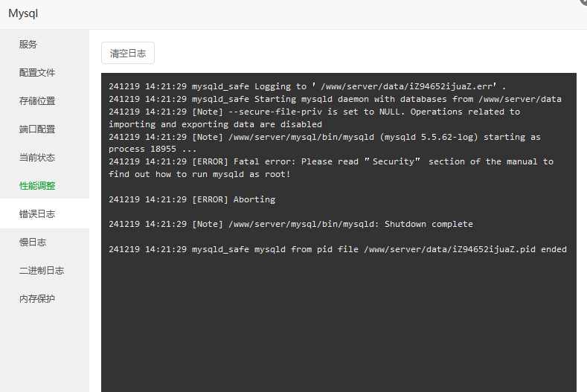Click the ERROR Aborting log line
The height and width of the screenshot is (392, 587).
click(x=192, y=199)
